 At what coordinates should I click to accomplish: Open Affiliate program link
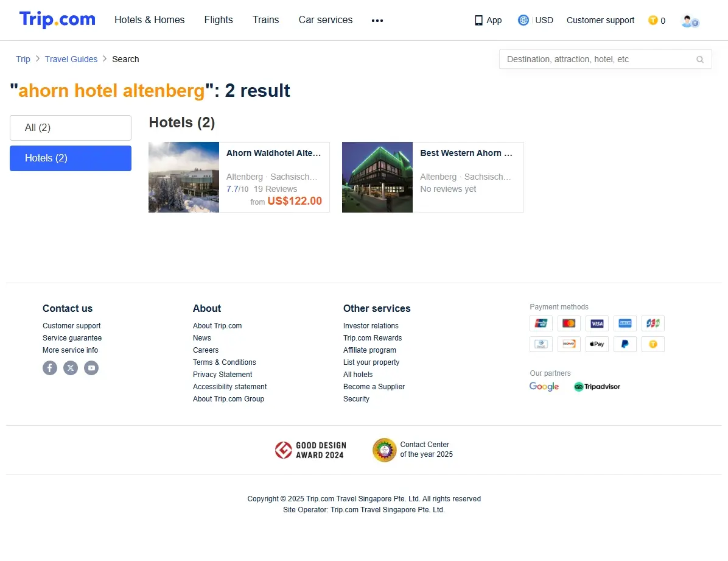[369, 350]
